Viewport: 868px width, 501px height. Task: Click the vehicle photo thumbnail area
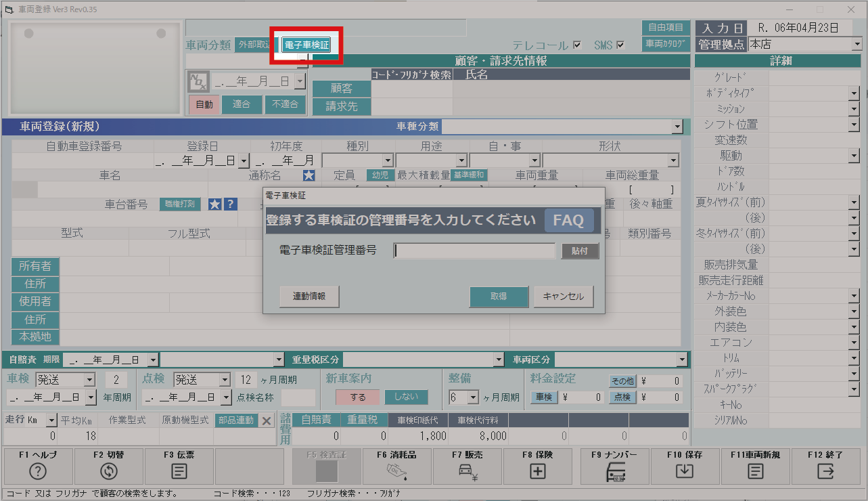95,67
